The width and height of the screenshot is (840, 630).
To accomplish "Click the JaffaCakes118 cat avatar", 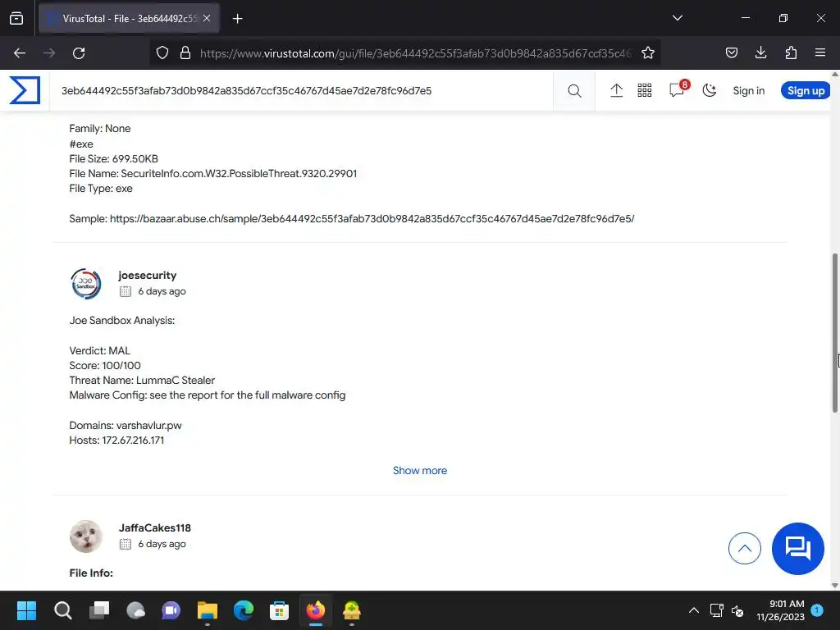I will click(85, 536).
